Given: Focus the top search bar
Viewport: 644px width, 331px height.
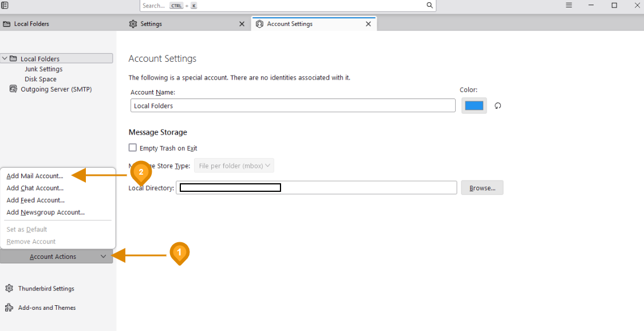Looking at the screenshot, I should (287, 5).
